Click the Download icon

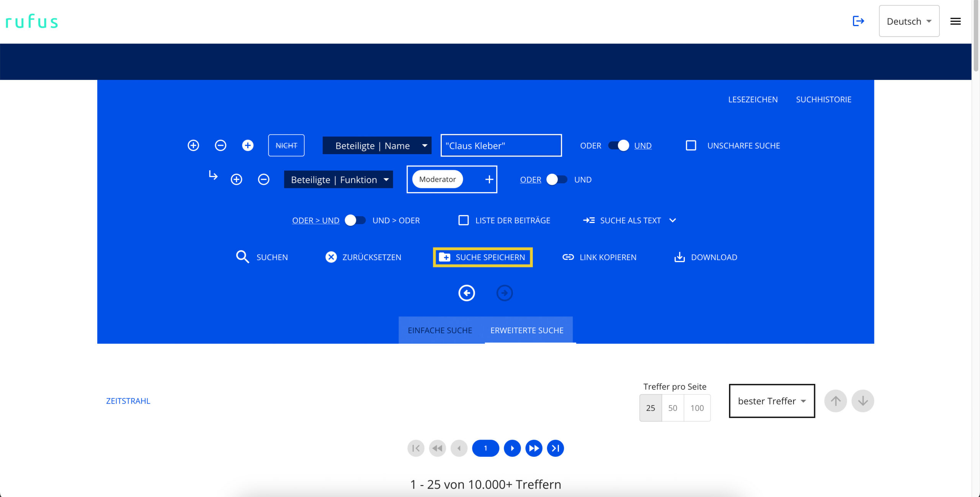pyautogui.click(x=679, y=257)
